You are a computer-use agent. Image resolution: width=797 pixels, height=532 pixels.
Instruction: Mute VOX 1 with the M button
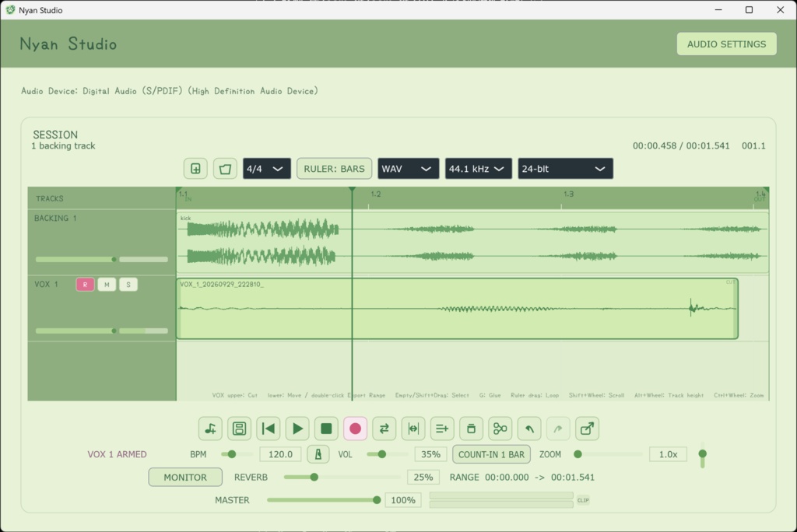point(107,285)
